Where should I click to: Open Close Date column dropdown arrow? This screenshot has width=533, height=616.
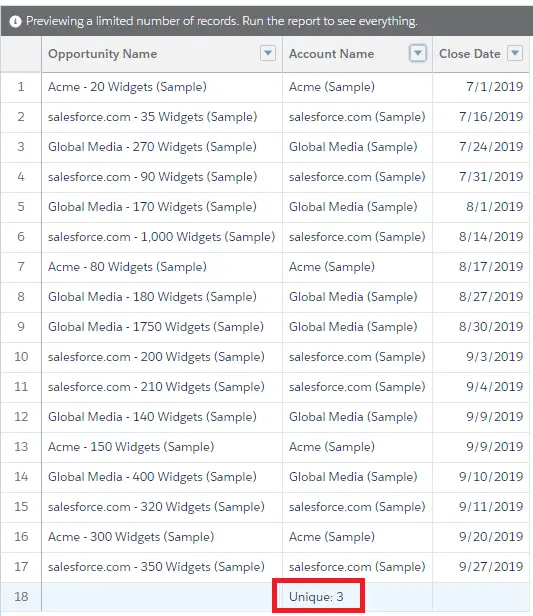point(515,53)
